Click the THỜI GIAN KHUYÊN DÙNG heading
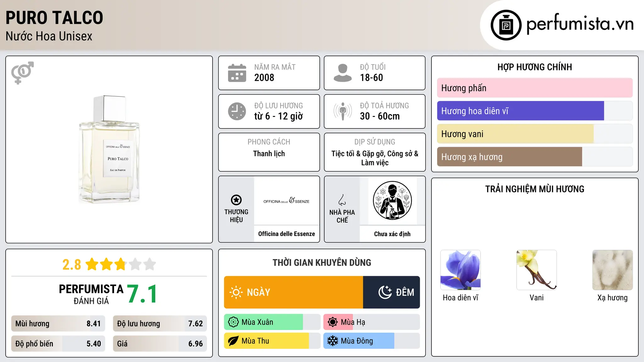Image resolution: width=644 pixels, height=362 pixels. pyautogui.click(x=322, y=262)
